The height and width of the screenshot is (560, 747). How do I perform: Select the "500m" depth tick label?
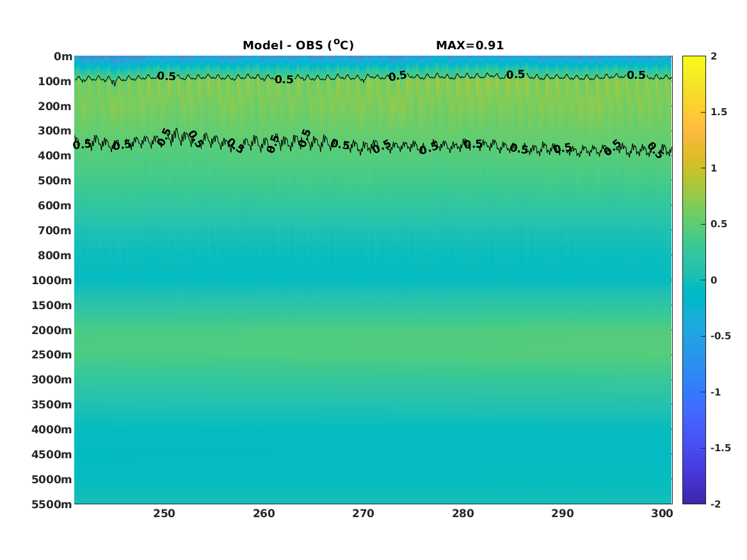coord(54,180)
